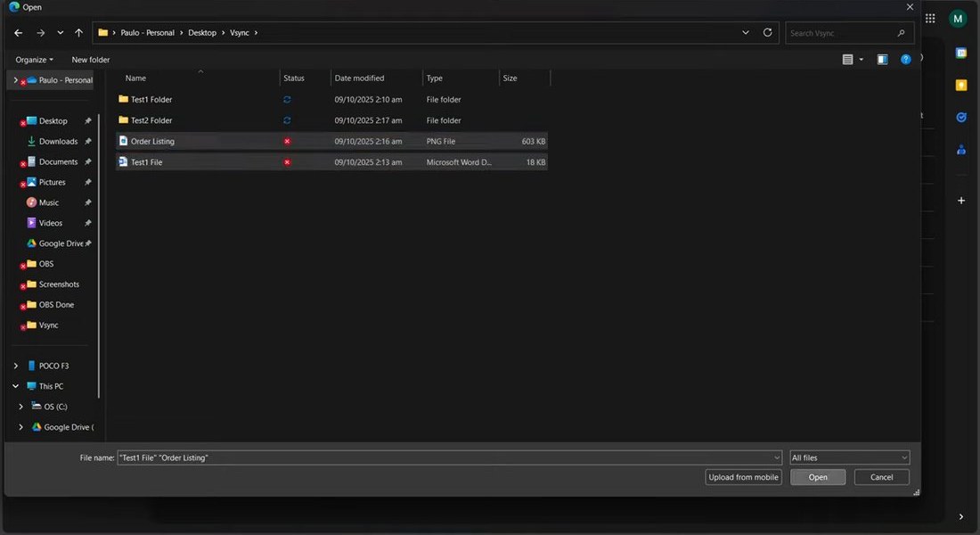
Task: Toggle the preview pane icon
Action: tap(883, 60)
